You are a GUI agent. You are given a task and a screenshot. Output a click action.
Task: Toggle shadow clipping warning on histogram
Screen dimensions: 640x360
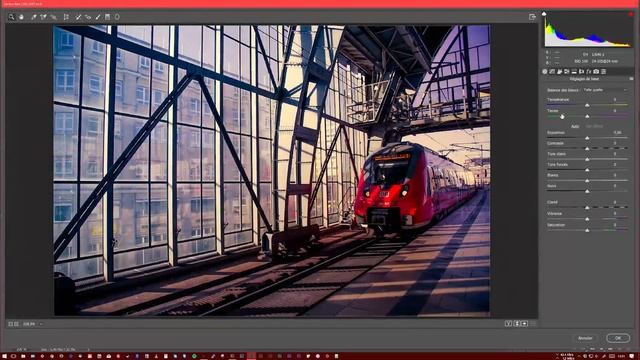[544, 14]
